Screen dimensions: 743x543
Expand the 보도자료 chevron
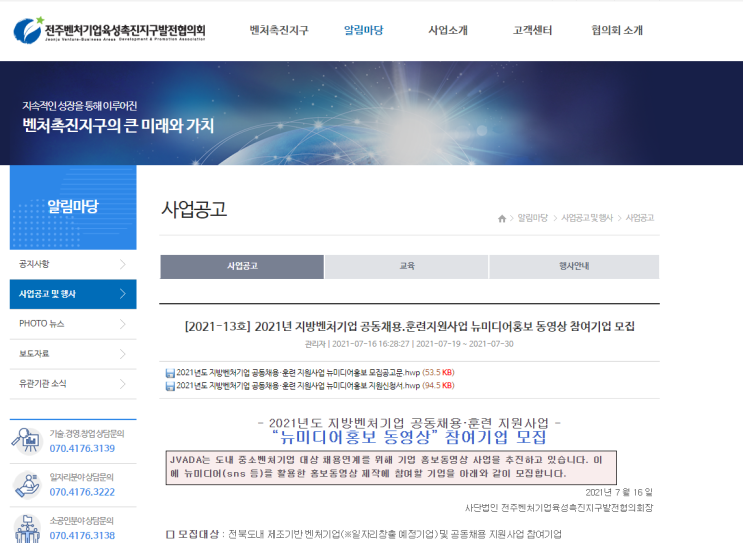coord(123,353)
